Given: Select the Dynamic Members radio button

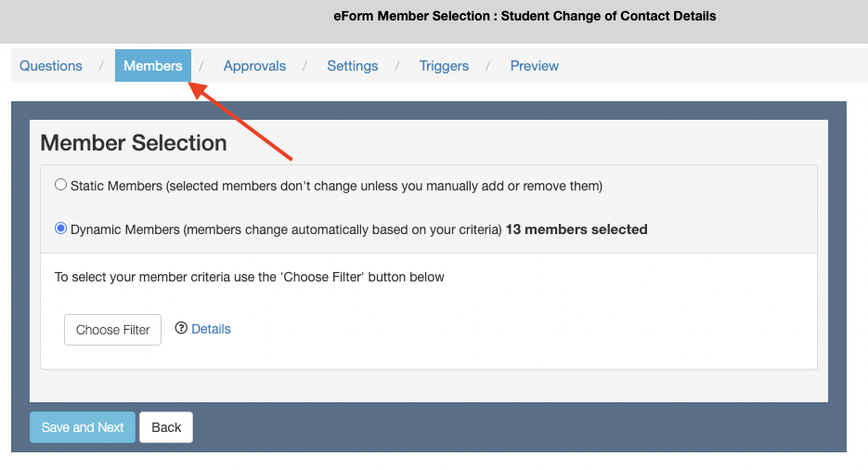Looking at the screenshot, I should [61, 228].
